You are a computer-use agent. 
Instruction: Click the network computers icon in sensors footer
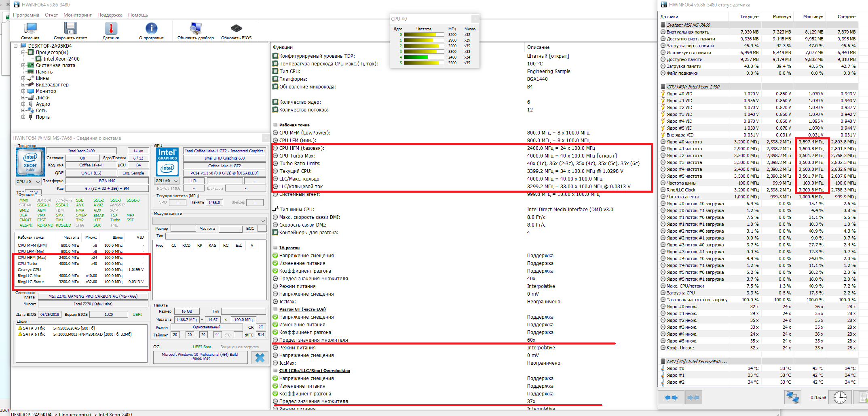pyautogui.click(x=792, y=397)
